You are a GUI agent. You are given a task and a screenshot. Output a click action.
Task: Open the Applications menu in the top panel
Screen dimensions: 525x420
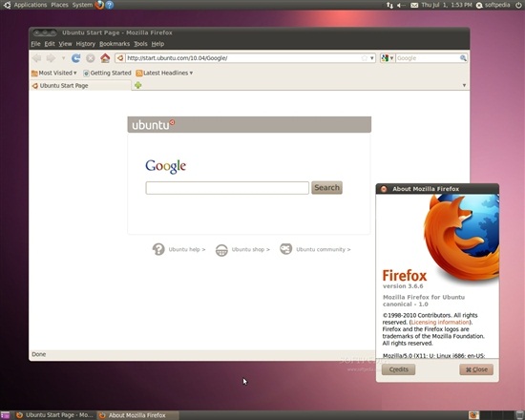31,5
